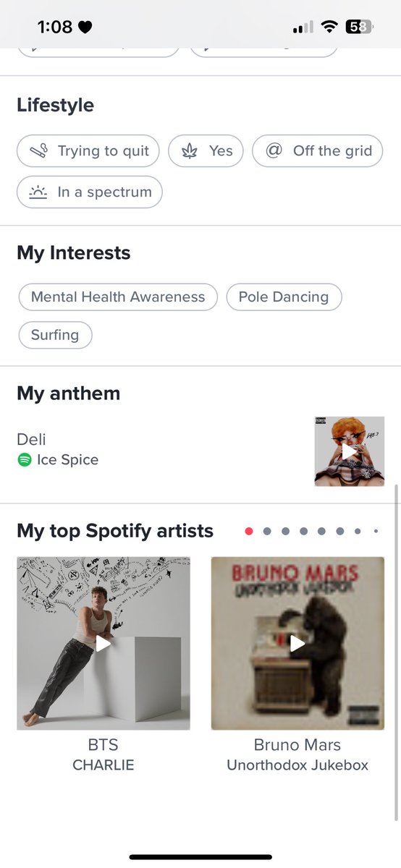This screenshot has height=868, width=401.
Task: Tap the Wi-Fi icon in the status bar
Action: [x=329, y=27]
